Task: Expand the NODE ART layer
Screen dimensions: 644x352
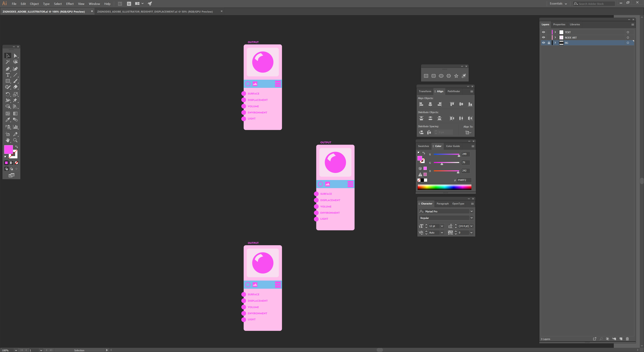Action: 555,38
